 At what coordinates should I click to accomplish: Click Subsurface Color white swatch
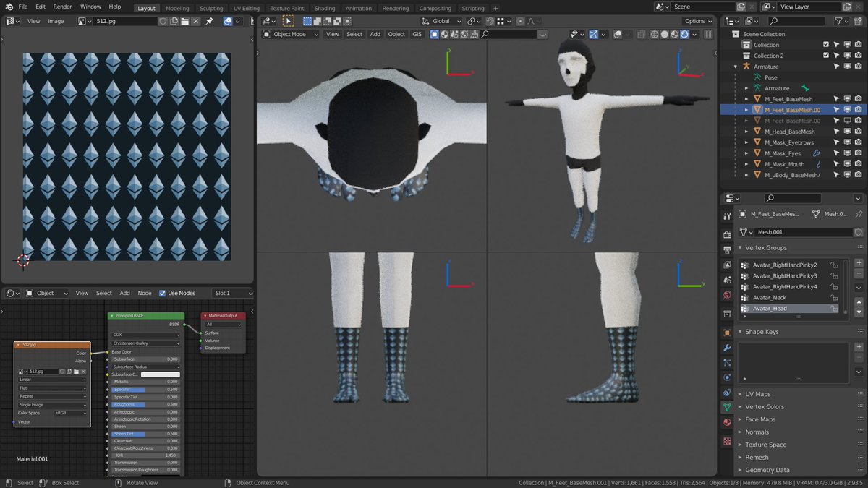[160, 374]
